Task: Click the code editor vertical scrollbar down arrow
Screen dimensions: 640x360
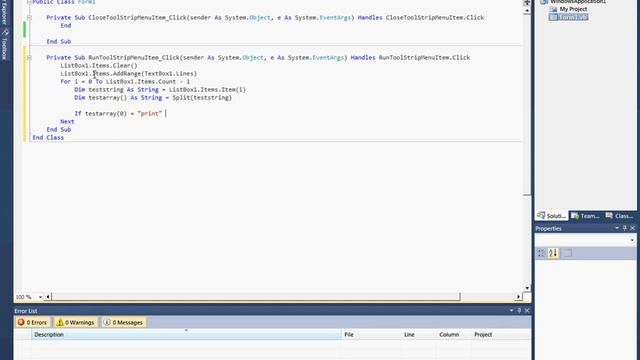Action: 527,288
